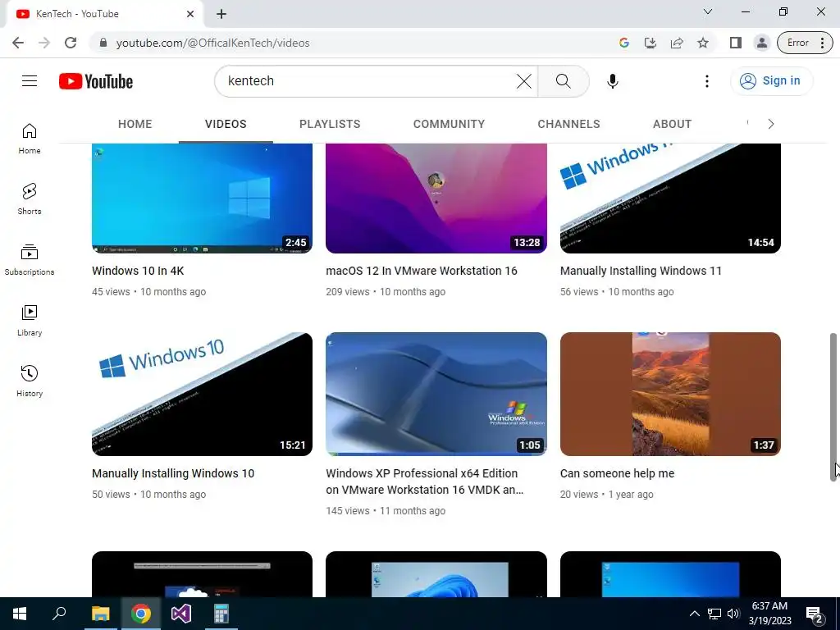Viewport: 840px width, 630px height.
Task: Open Windows XP Professional x64 thumbnail
Action: tap(436, 394)
